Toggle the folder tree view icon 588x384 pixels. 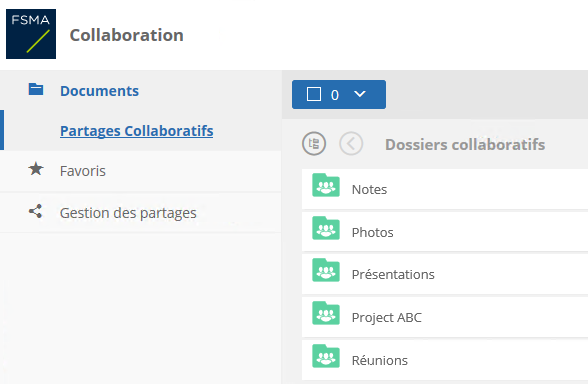[x=314, y=144]
